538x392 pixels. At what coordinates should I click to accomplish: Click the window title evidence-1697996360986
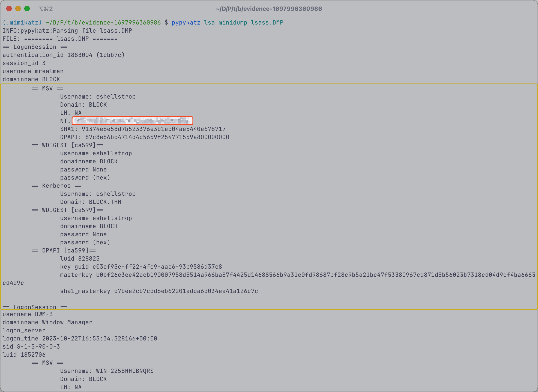(x=269, y=9)
